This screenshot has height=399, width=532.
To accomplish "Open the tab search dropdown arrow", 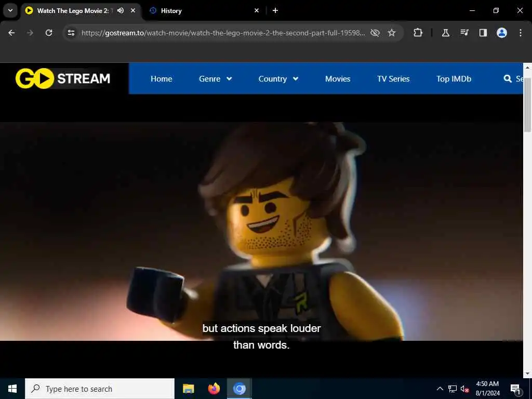I will [10, 10].
